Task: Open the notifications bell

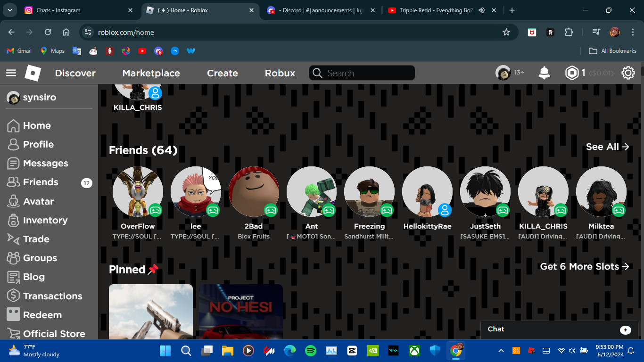Action: [544, 73]
